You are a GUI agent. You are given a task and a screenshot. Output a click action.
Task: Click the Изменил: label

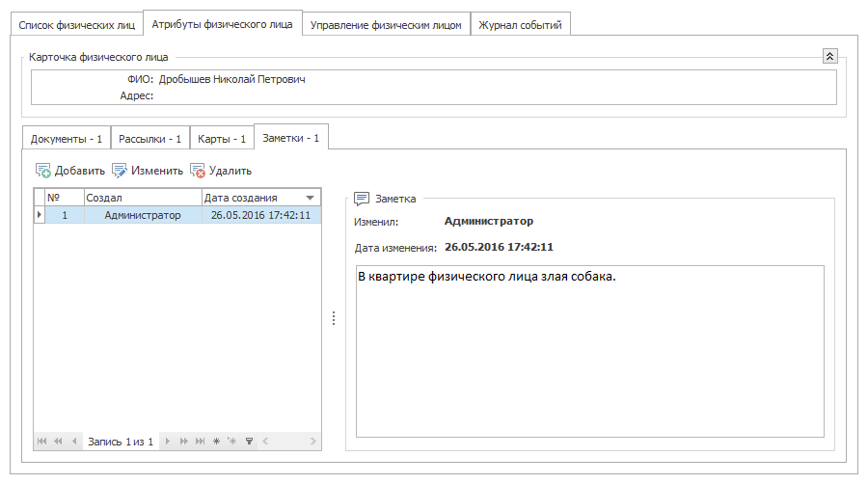(x=376, y=222)
